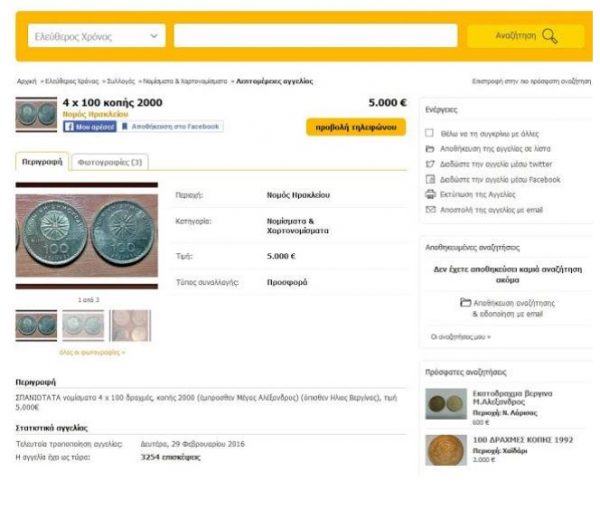Switch to the Φωτογραφίες (3) tab
Screen dimensions: 600x519
coord(110,162)
